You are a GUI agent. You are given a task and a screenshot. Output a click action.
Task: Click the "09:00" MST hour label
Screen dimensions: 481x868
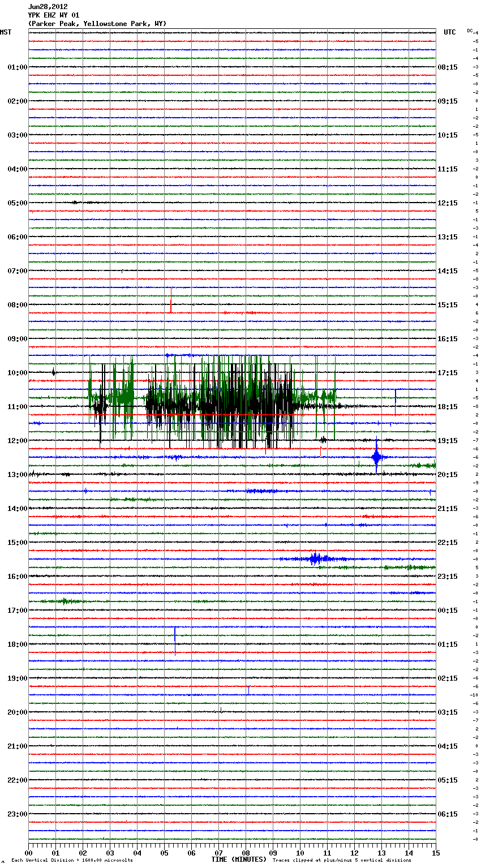18,339
